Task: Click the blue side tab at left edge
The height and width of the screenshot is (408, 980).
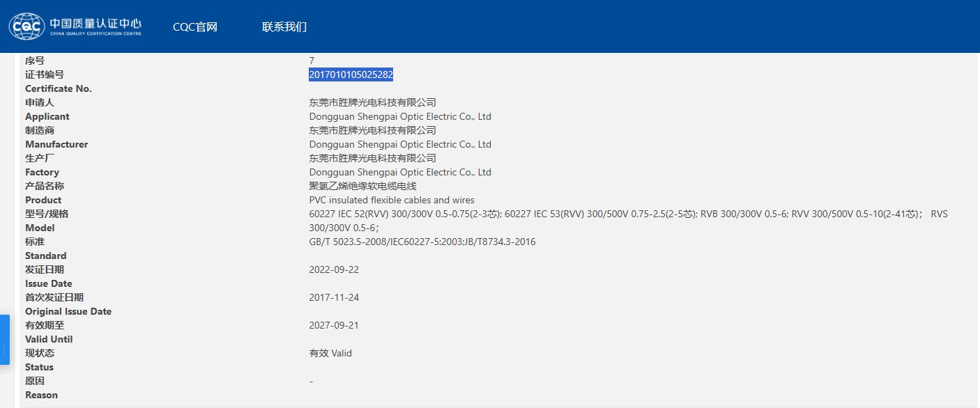Action: point(4,340)
